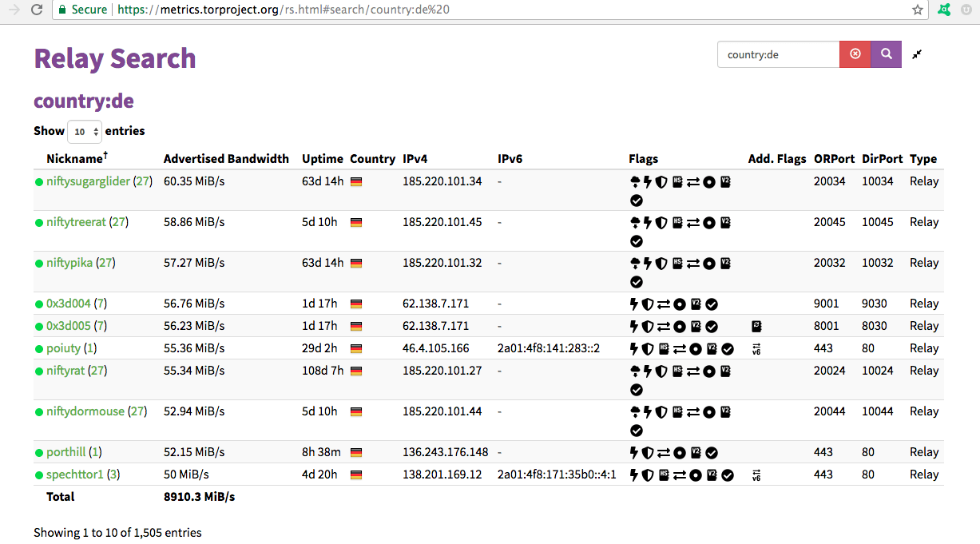The image size is (980, 544).
Task: Click the Stable circle icon for niftypika
Action: pyautogui.click(x=708, y=263)
